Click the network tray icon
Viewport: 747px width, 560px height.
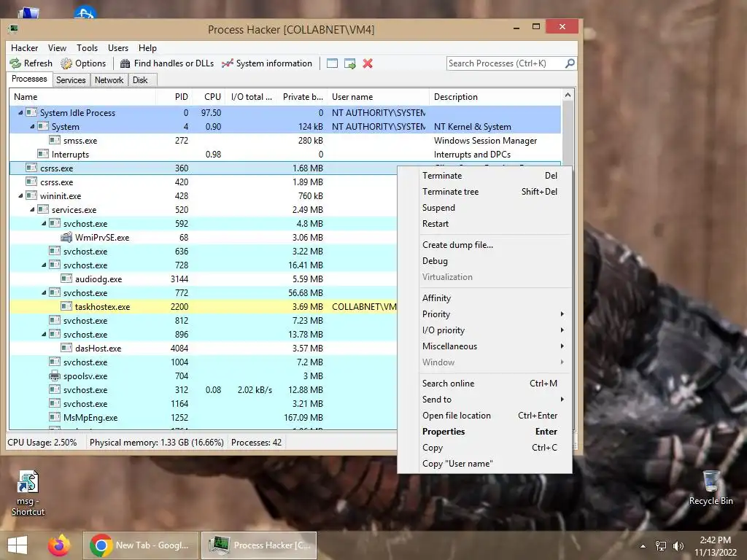(661, 546)
